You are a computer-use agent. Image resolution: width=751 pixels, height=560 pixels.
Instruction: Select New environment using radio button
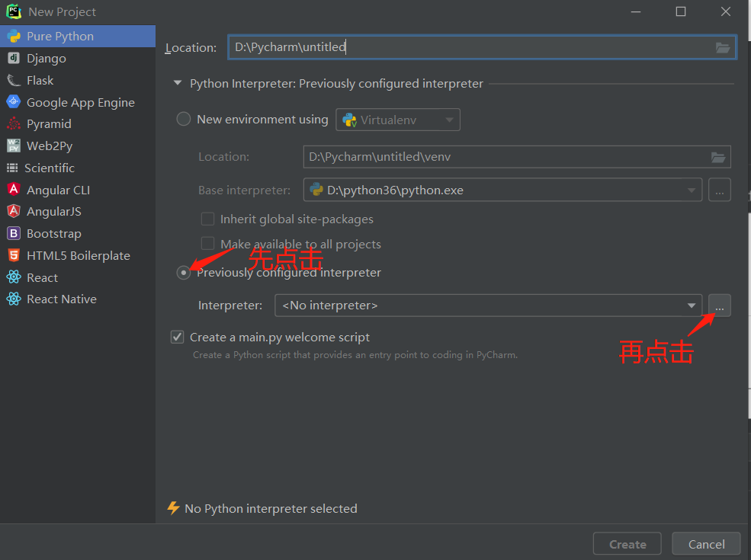point(184,119)
